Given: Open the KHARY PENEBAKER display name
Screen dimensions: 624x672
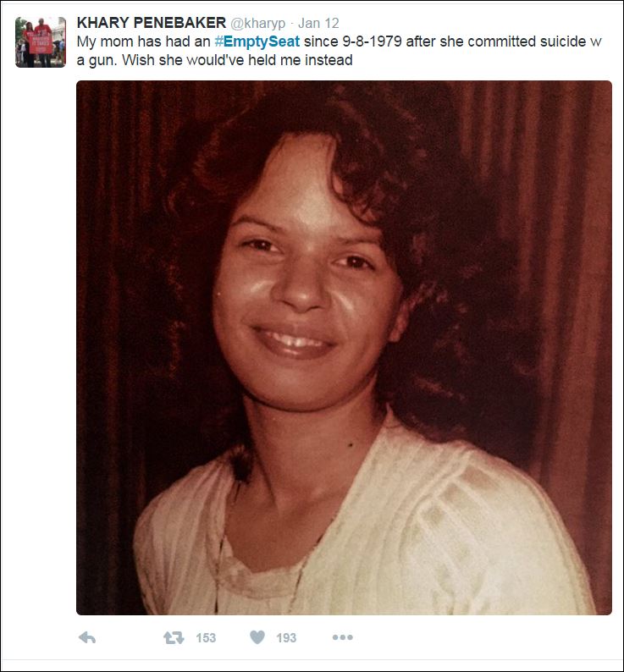Looking at the screenshot, I should pyautogui.click(x=152, y=23).
